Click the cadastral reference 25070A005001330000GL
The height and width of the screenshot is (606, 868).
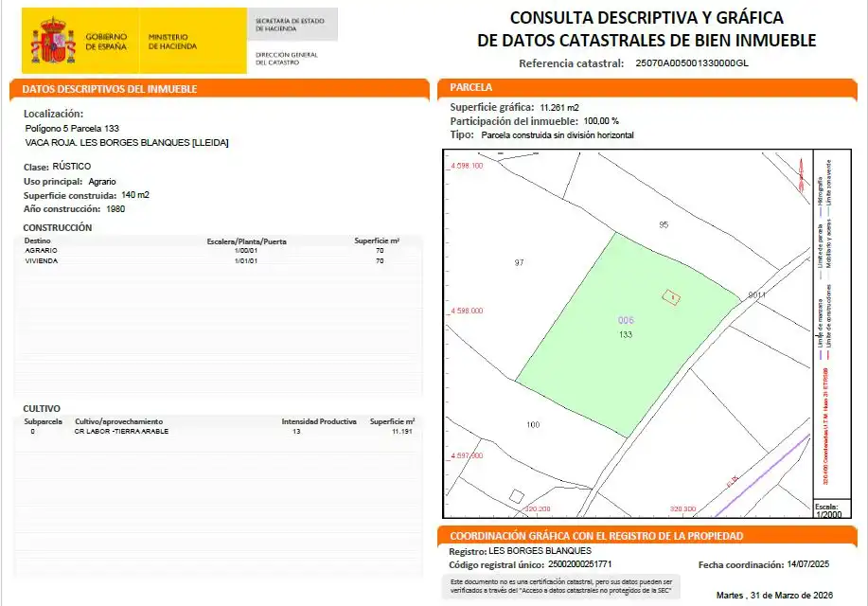692,63
